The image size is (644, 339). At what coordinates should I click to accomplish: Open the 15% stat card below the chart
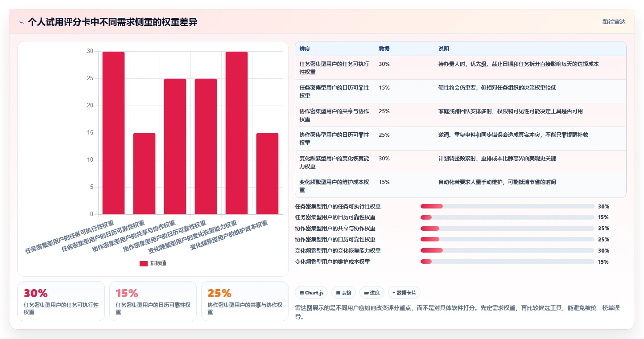pyautogui.click(x=153, y=301)
